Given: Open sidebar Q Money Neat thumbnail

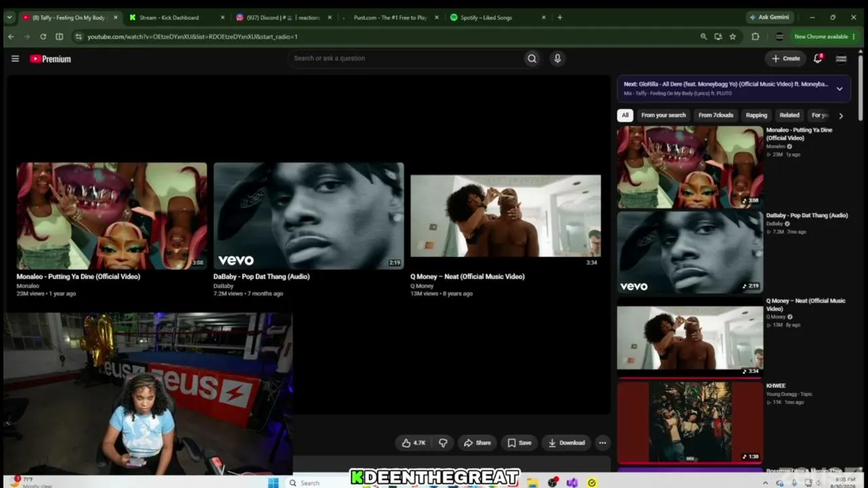Looking at the screenshot, I should tap(690, 338).
